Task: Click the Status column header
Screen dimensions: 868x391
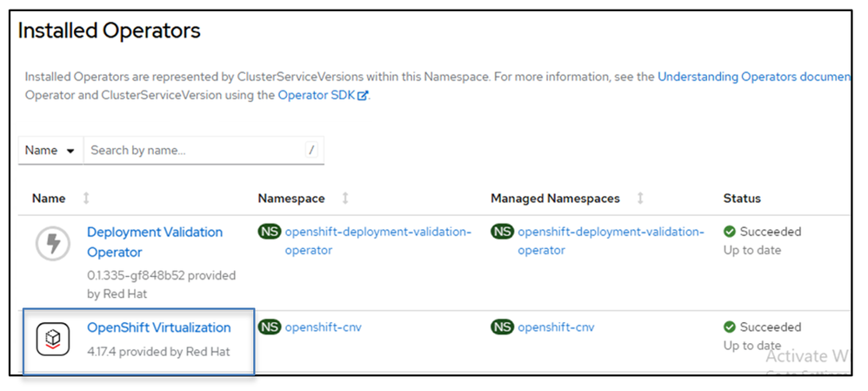Action: [742, 199]
